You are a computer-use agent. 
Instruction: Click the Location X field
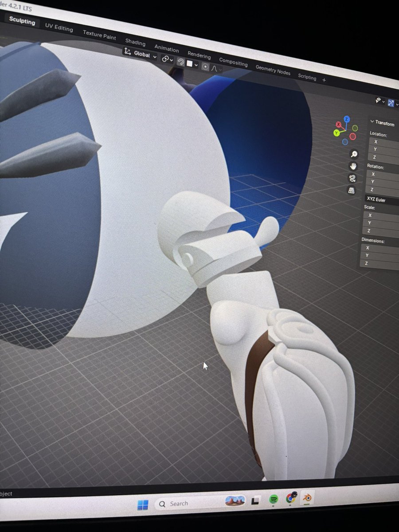(384, 143)
